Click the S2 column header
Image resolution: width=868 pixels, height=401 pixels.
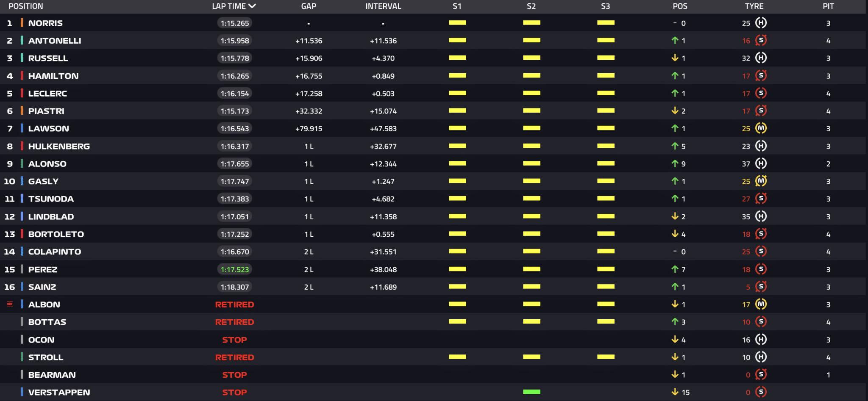click(531, 6)
